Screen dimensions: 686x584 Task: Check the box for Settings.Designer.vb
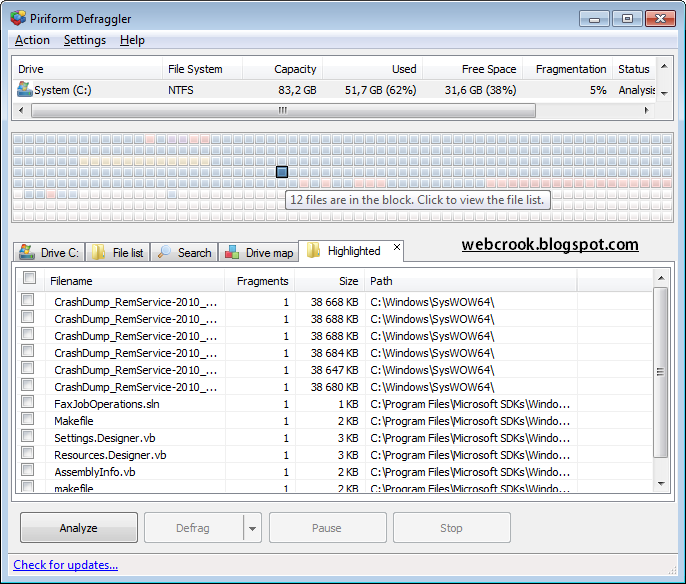(28, 436)
